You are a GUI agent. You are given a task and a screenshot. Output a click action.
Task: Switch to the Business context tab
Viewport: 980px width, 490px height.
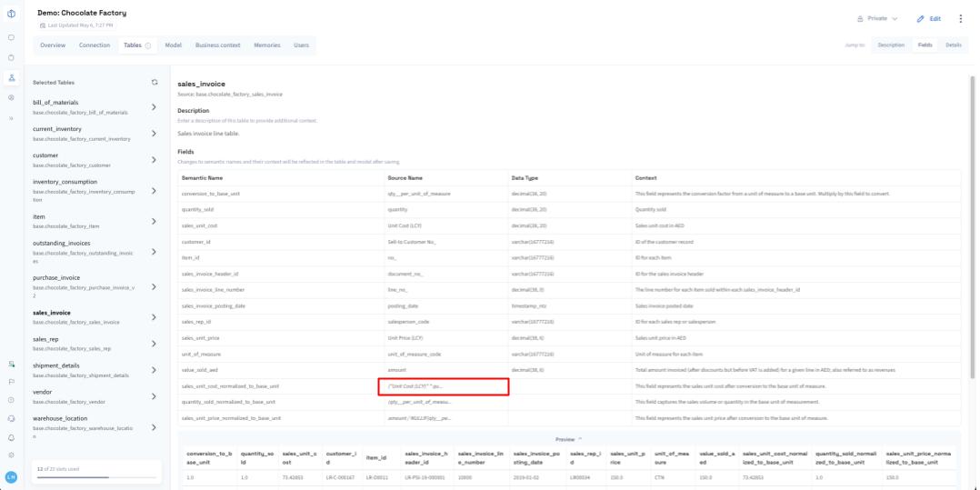click(217, 45)
